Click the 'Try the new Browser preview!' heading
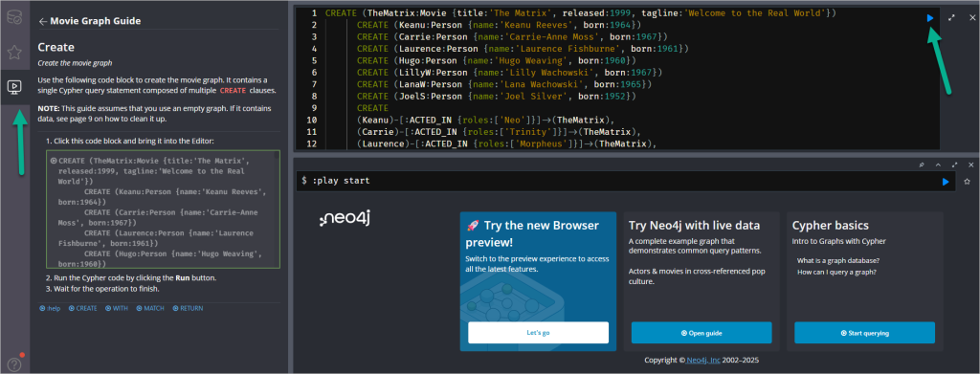The image size is (980, 374). pyautogui.click(x=532, y=233)
